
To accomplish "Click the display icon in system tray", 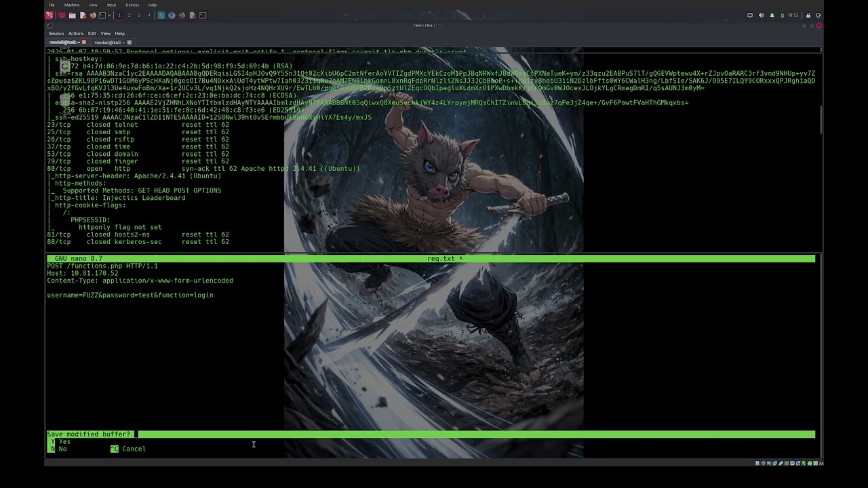I will [750, 15].
